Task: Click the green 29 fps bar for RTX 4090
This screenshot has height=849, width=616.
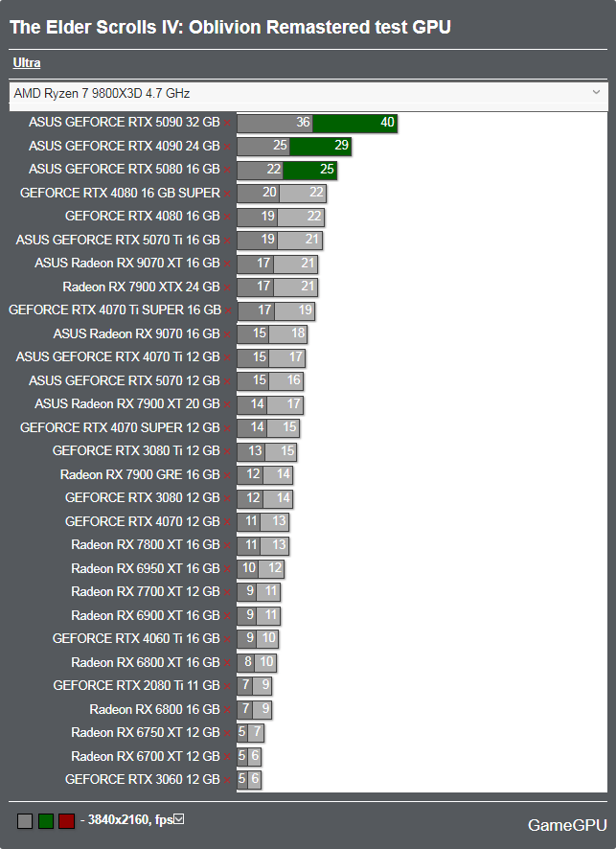Action: [x=320, y=147]
